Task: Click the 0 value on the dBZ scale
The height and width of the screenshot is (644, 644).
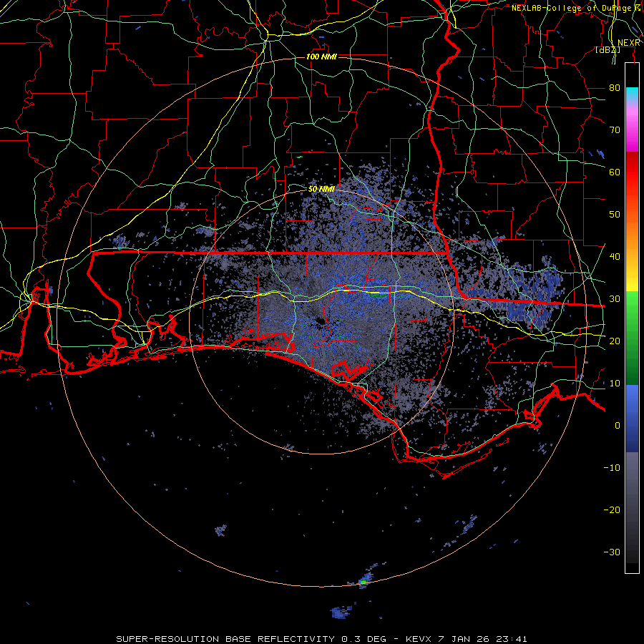Action: click(618, 426)
